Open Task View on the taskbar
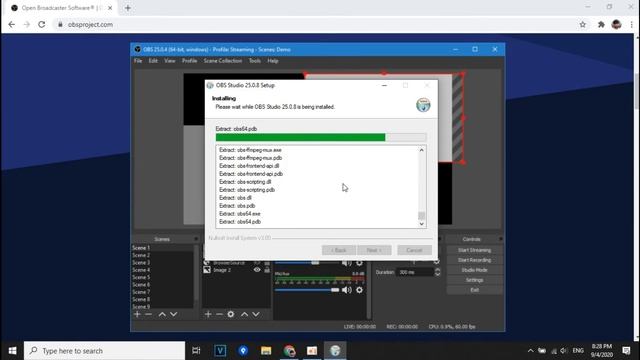Viewport: 640px width, 360px height. tap(196, 351)
